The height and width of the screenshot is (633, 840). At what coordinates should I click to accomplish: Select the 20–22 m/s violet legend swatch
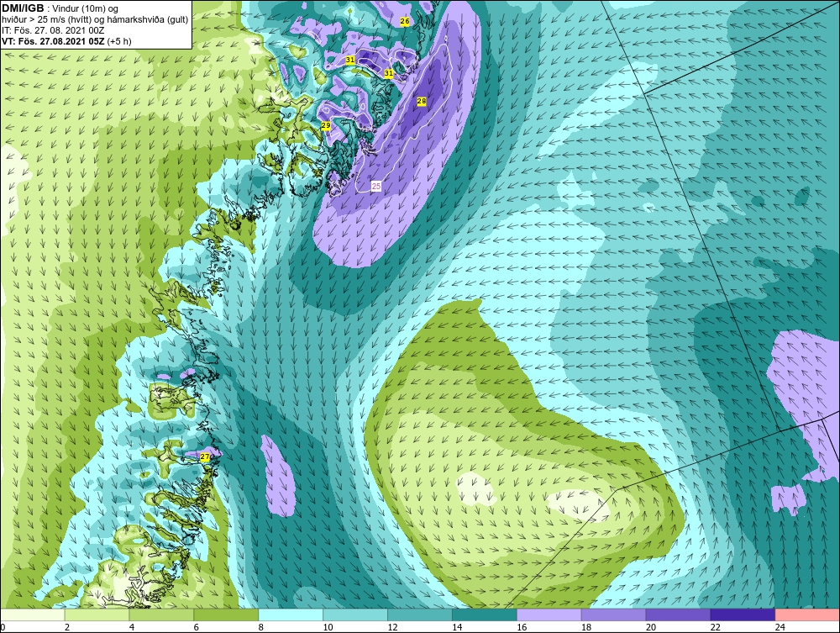coord(678,615)
